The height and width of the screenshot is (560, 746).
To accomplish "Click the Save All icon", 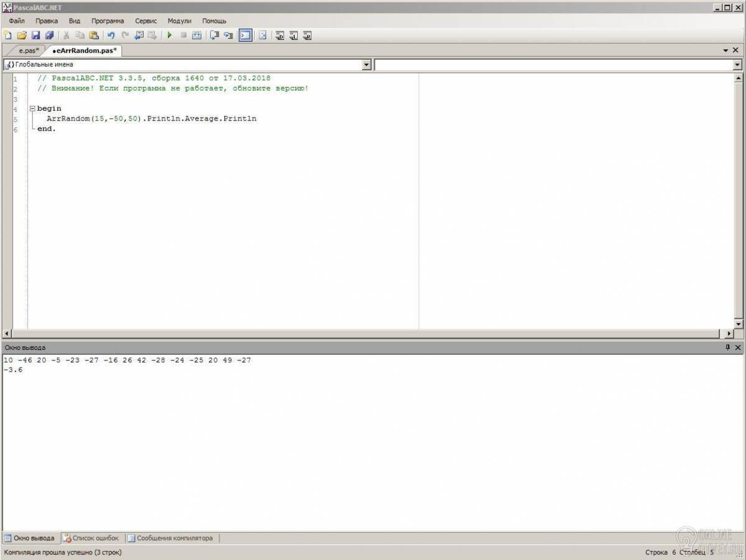I will [49, 35].
